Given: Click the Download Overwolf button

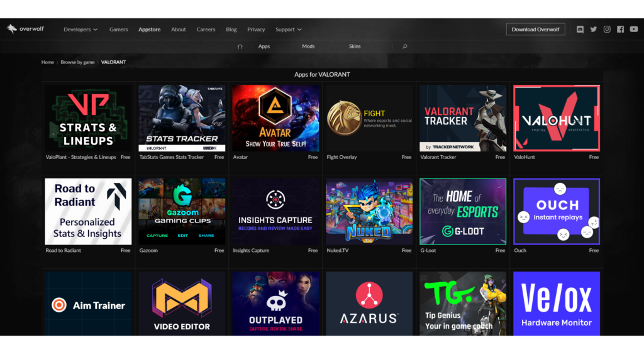Looking at the screenshot, I should coord(535,29).
